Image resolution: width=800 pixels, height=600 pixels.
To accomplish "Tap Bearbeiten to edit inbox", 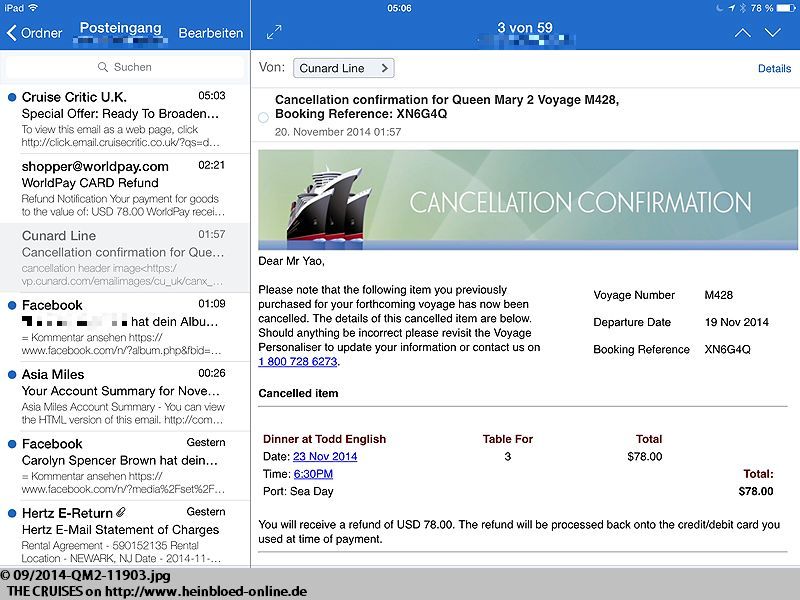I will (211, 33).
